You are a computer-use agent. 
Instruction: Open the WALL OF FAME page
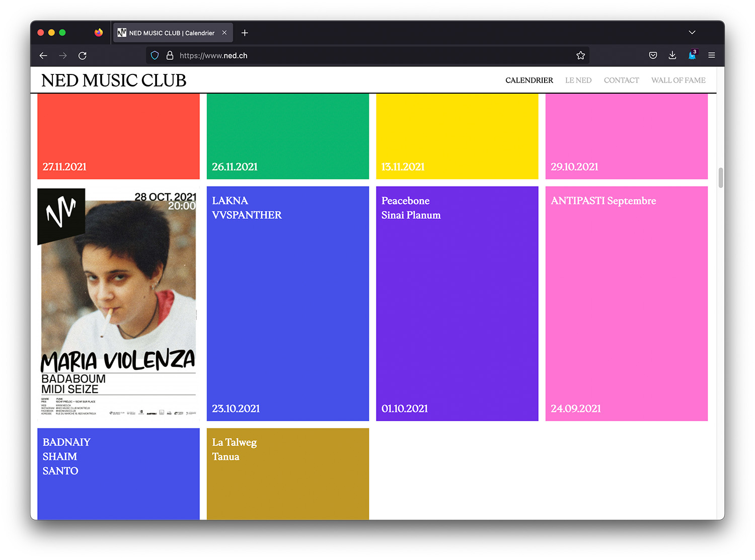(x=678, y=81)
